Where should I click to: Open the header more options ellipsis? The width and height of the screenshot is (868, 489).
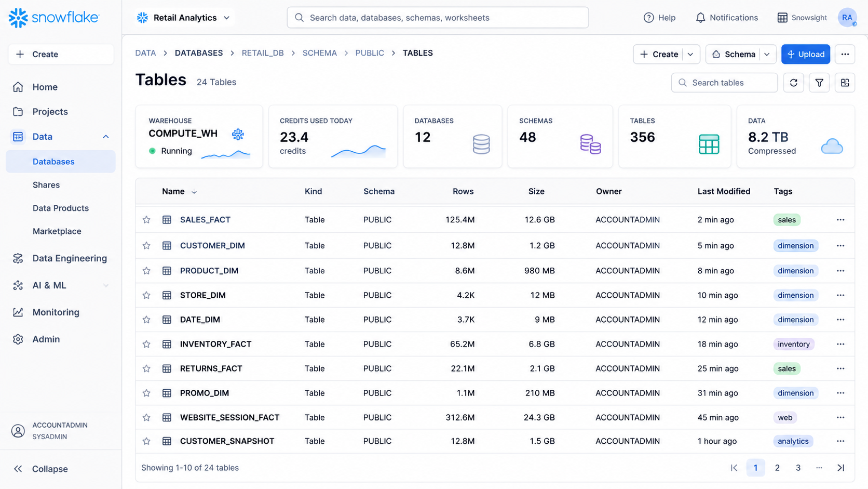click(x=845, y=54)
